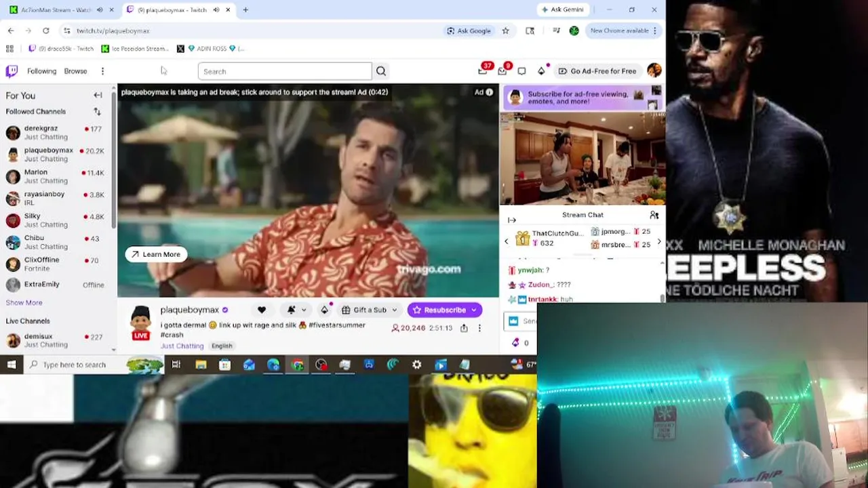
Task: Open the Following tab
Action: coord(42,71)
